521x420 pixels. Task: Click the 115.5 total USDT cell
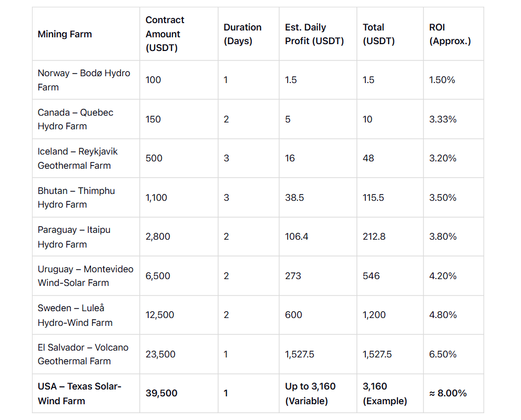point(373,198)
